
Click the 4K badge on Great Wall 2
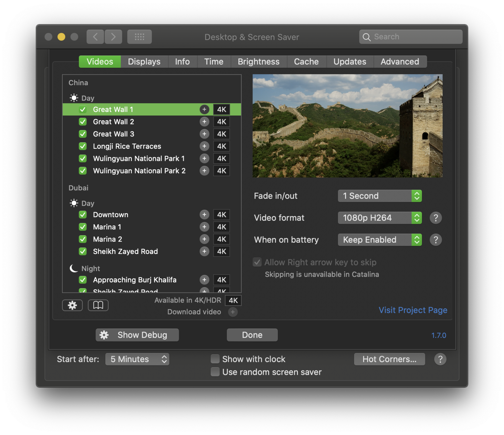point(222,122)
